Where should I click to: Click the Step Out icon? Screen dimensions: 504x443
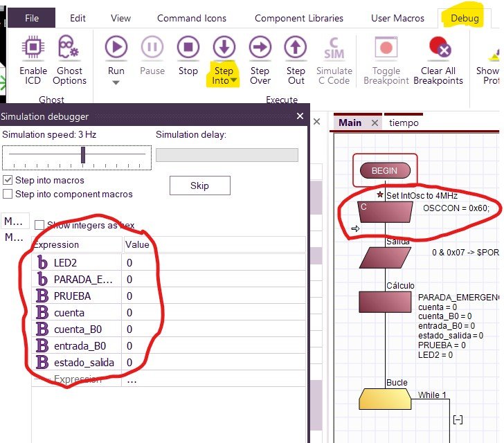pyautogui.click(x=296, y=47)
